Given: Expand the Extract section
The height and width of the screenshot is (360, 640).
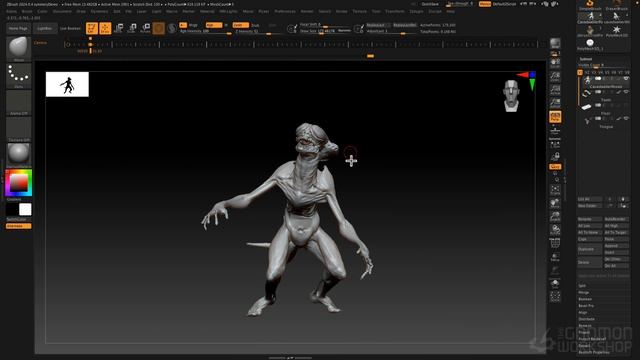Looking at the screenshot, I should 584,345.
